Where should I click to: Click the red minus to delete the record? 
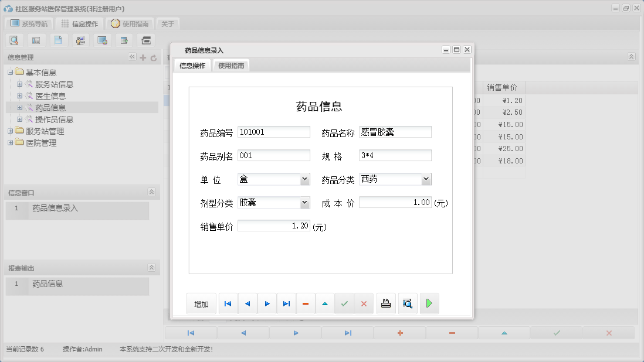point(306,303)
